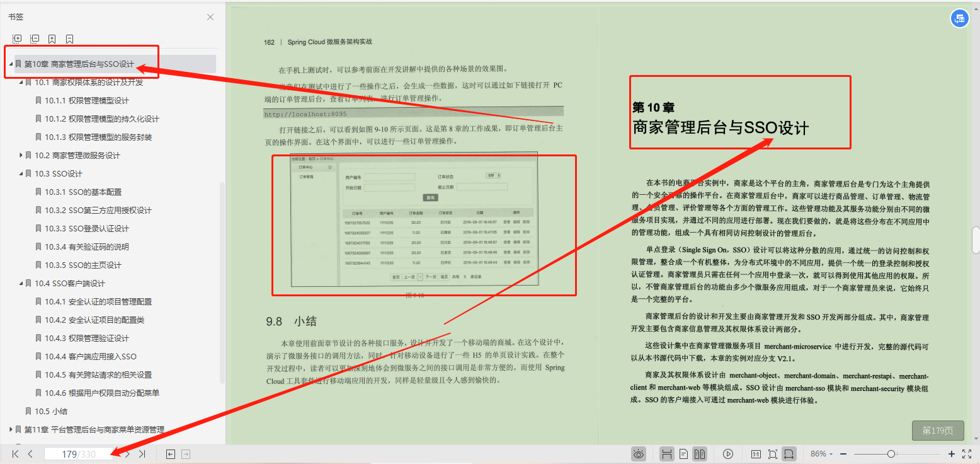Viewport: 980px width, 464px height.
Task: Click the zoom slider handle
Action: [891, 454]
